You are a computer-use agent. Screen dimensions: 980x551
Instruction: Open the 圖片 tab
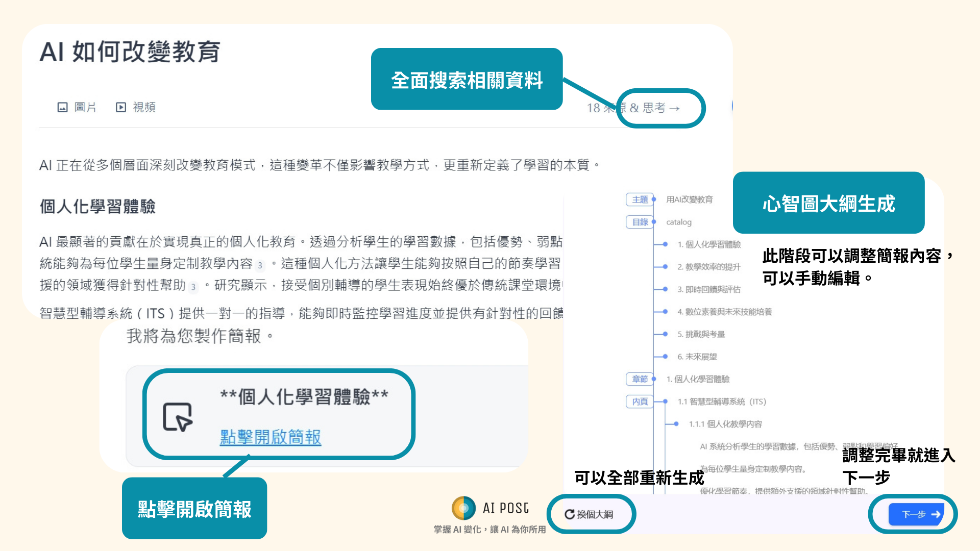tap(85, 107)
